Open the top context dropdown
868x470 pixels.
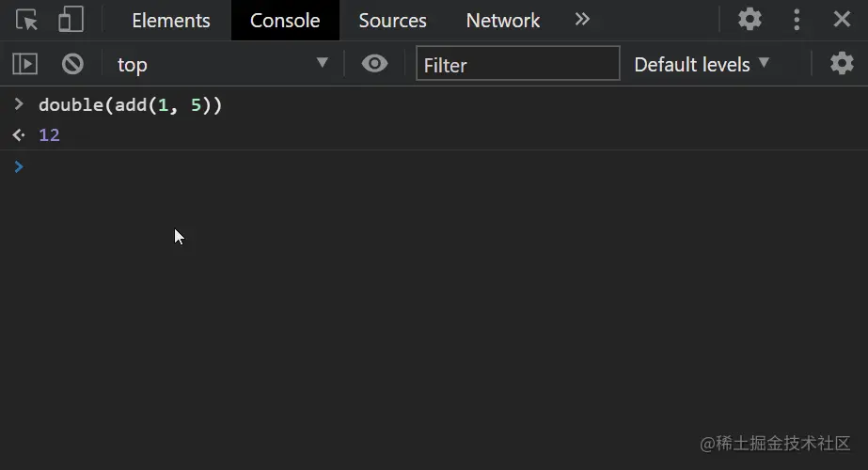pos(221,64)
